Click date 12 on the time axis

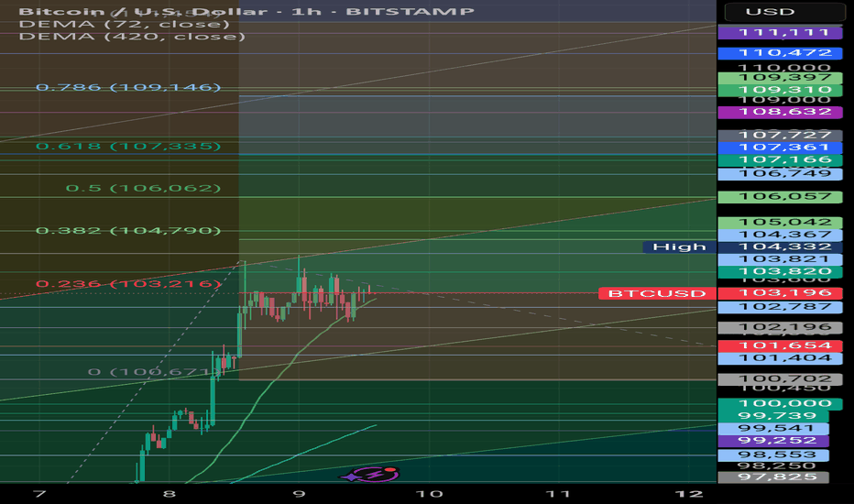(689, 494)
